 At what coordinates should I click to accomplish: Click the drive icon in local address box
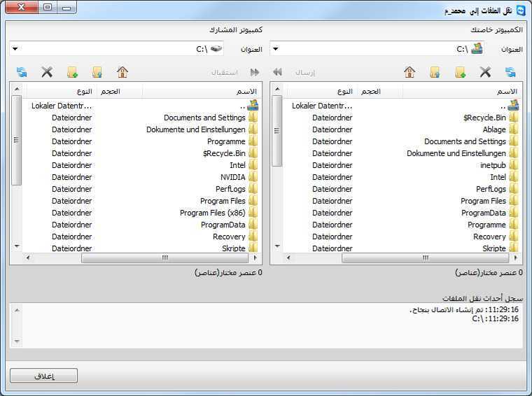click(477, 49)
